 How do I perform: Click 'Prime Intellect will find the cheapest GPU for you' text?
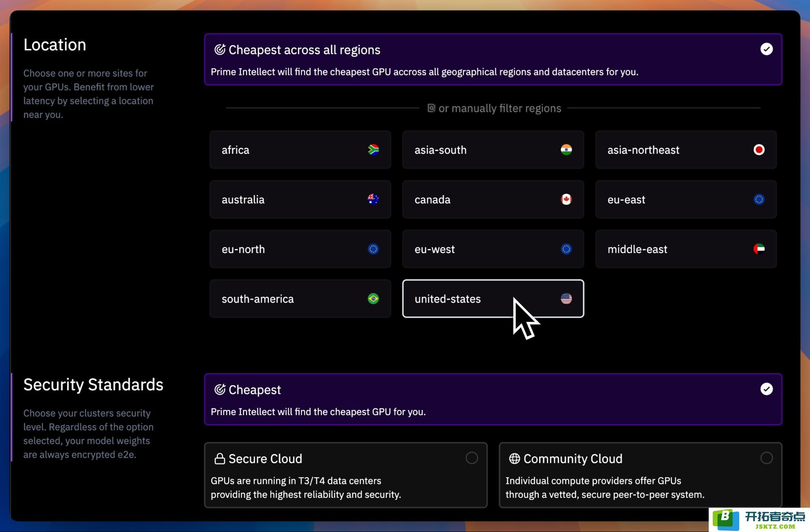pos(318,412)
